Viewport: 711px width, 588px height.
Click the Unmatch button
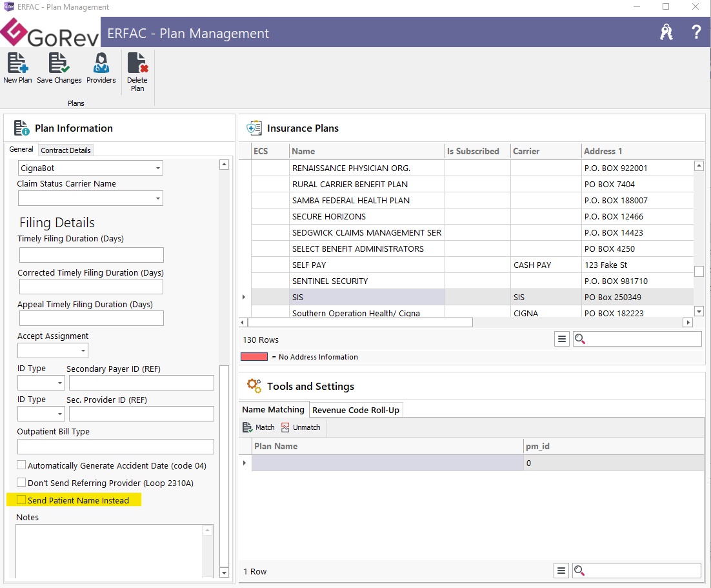pos(301,427)
